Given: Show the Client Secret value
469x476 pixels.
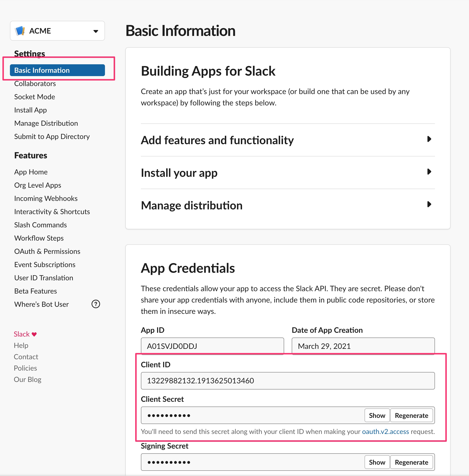Looking at the screenshot, I should pos(377,415).
